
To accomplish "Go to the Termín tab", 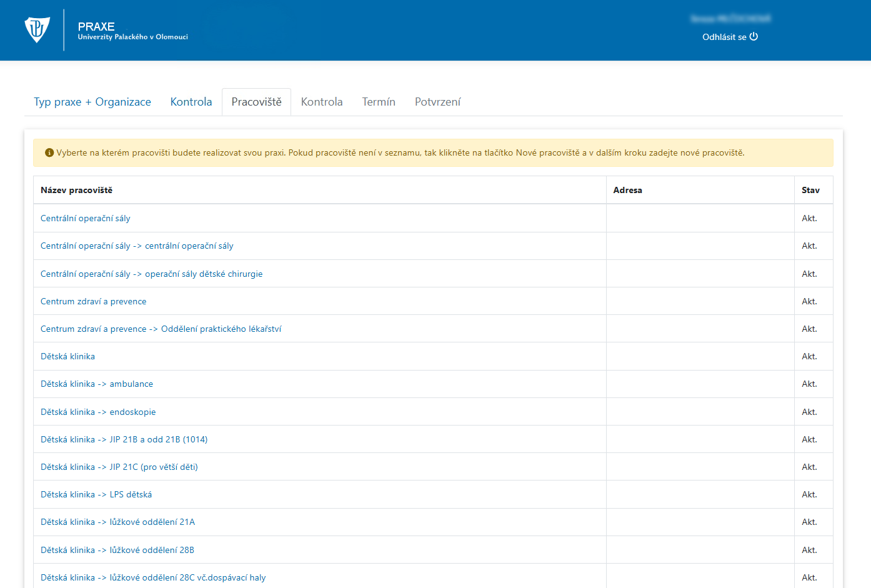I will [379, 102].
